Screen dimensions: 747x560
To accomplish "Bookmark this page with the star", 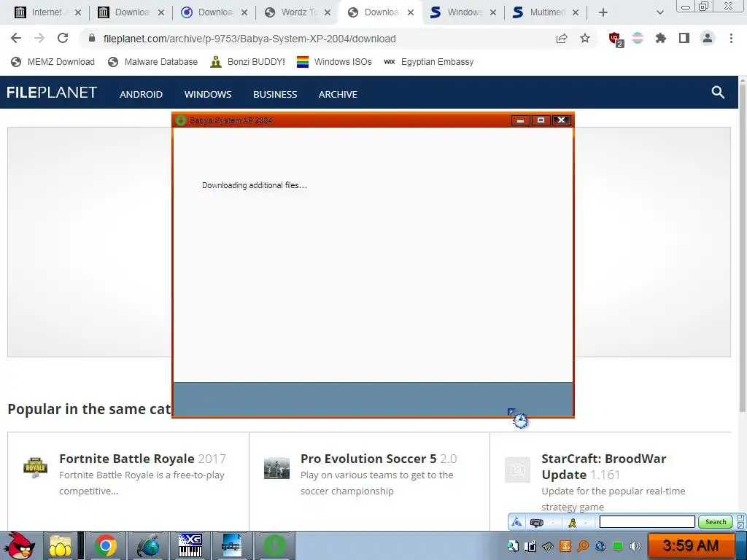I will click(585, 38).
